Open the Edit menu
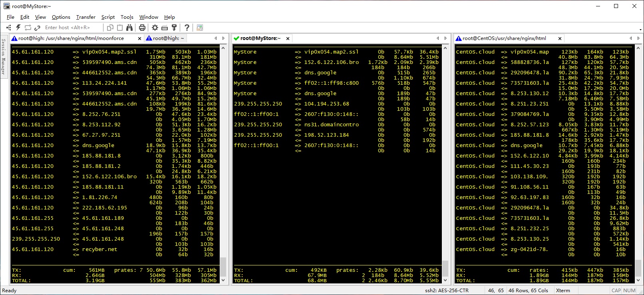 [x=25, y=17]
